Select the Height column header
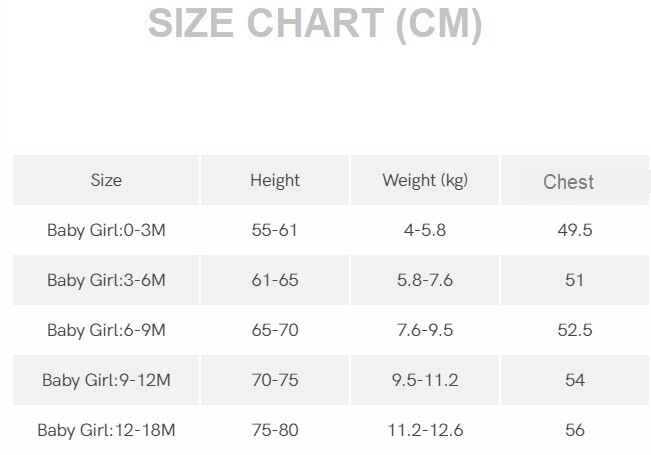Viewport: 651px width, 455px height. [275, 181]
